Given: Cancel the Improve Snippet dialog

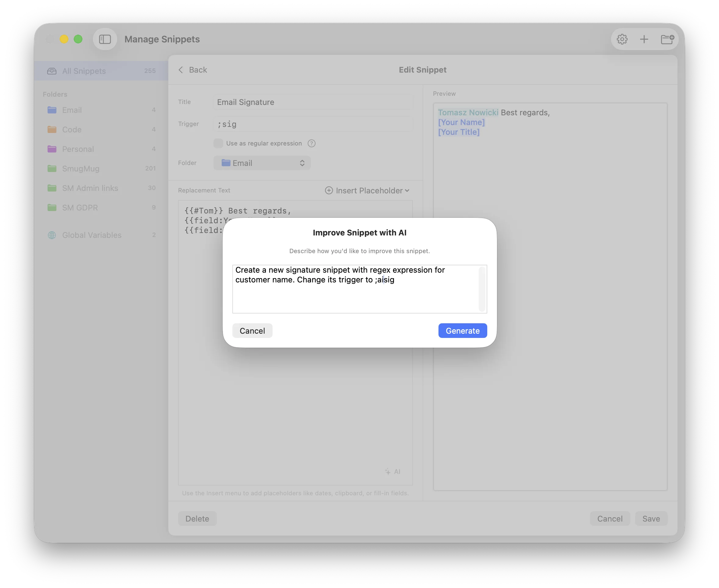Looking at the screenshot, I should click(252, 331).
